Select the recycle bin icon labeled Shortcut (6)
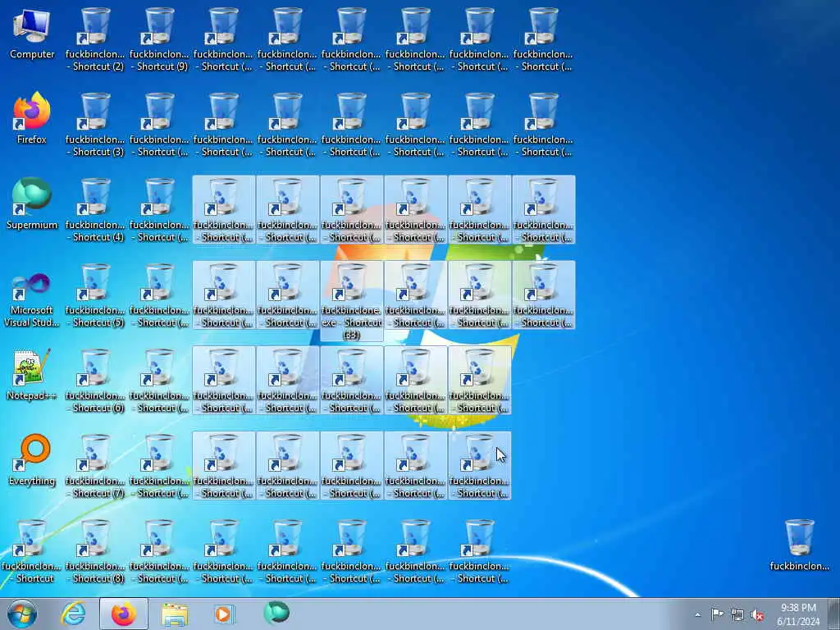The image size is (840, 630). click(95, 381)
